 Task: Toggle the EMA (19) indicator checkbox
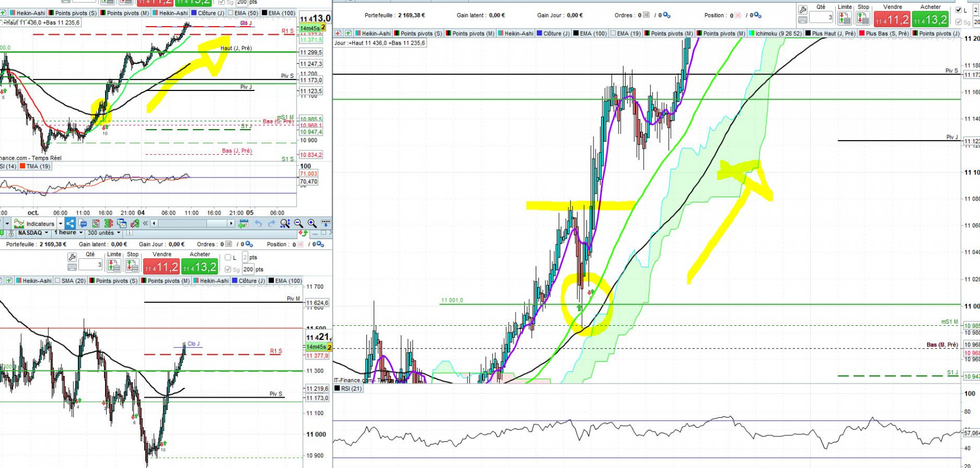(x=614, y=33)
